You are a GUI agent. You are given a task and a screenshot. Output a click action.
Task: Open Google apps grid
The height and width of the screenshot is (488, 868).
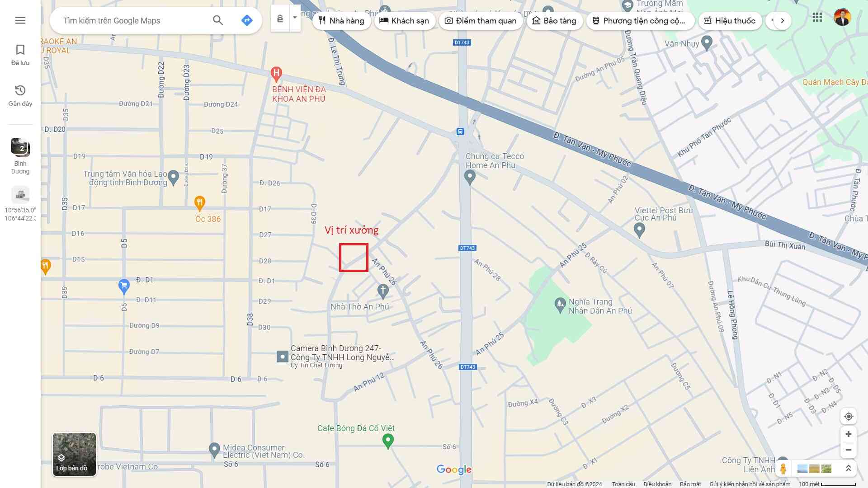pyautogui.click(x=817, y=18)
